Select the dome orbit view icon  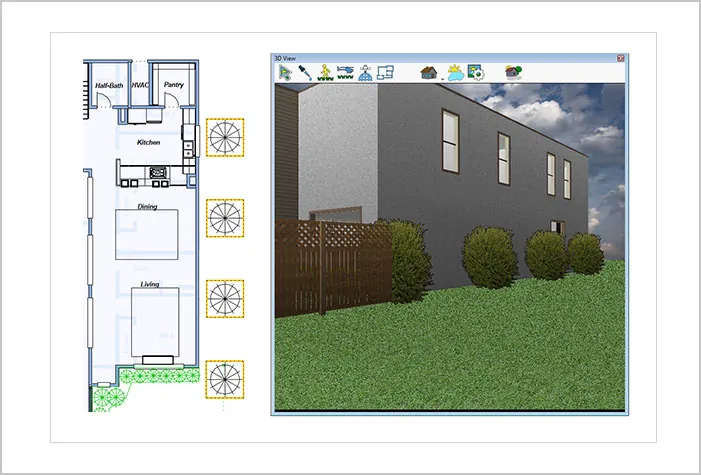365,72
